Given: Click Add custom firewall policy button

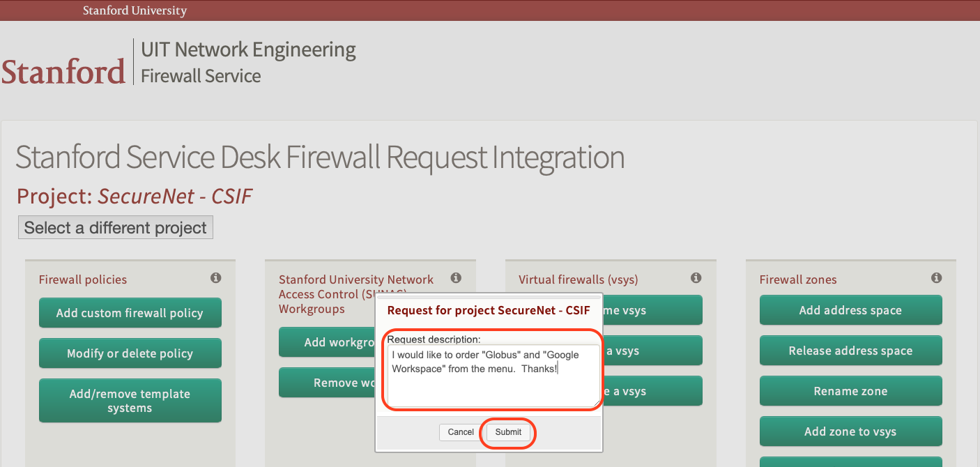Looking at the screenshot, I should [x=130, y=313].
